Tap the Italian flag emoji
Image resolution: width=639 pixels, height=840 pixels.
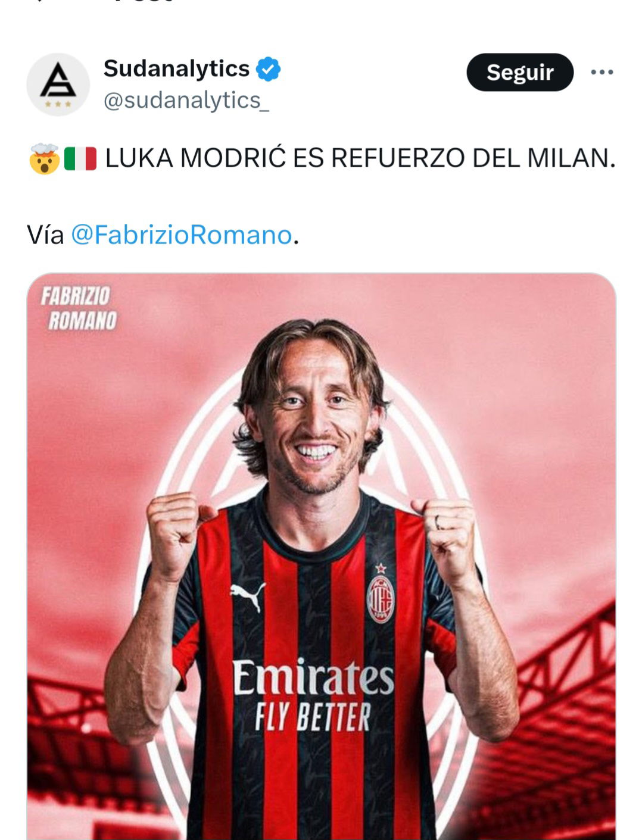click(x=80, y=158)
